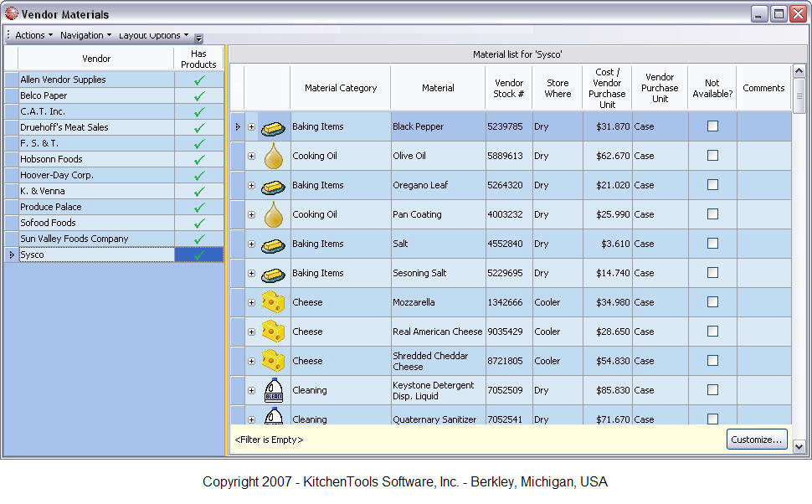Click the oil drop icon for Pan Coating
The image size is (812, 504).
274,214
